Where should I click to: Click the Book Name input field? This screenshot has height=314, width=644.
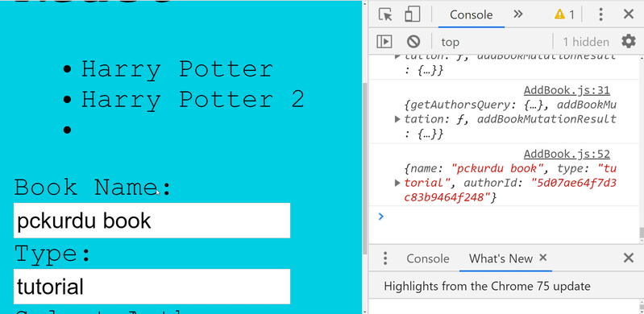coord(152,221)
